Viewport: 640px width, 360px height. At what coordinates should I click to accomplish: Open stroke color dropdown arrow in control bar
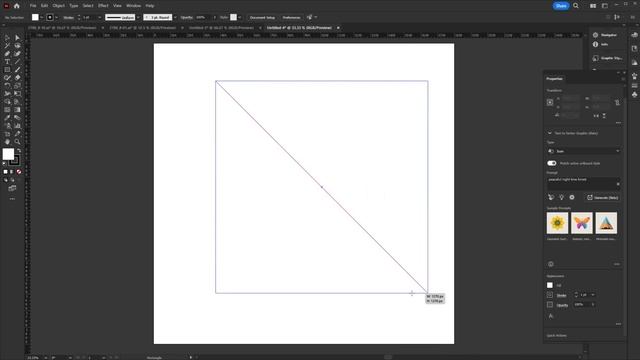pos(56,18)
